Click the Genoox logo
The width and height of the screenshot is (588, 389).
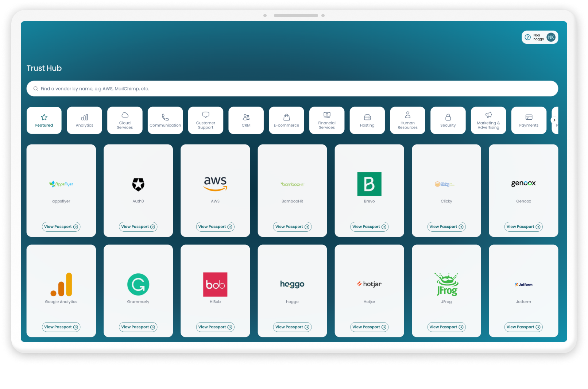pos(523,183)
